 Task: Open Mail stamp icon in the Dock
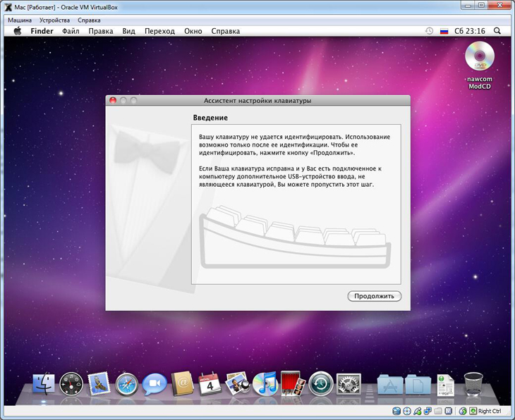(x=99, y=383)
